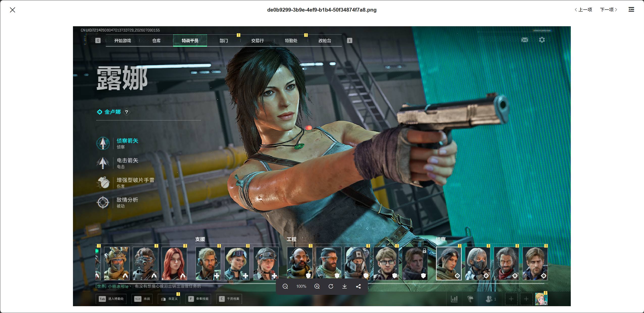This screenshot has height=313, width=644.
Task: Open the mail envelope icon
Action: click(525, 40)
